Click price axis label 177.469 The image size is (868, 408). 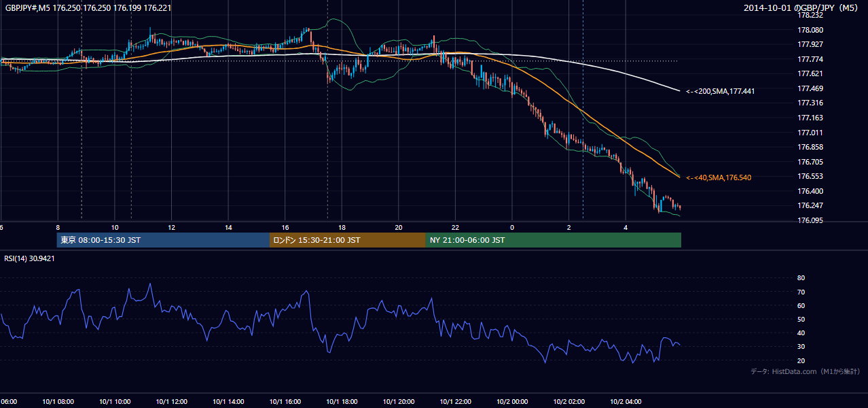810,88
